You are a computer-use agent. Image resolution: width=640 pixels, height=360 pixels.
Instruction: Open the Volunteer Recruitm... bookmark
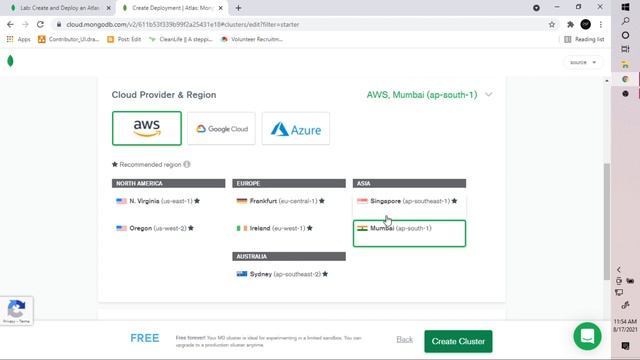click(252, 39)
